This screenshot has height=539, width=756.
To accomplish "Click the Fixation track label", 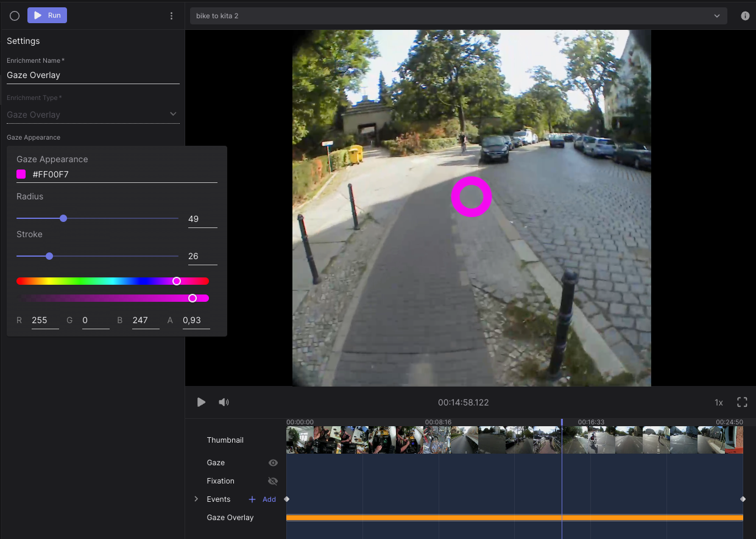I will 221,481.
